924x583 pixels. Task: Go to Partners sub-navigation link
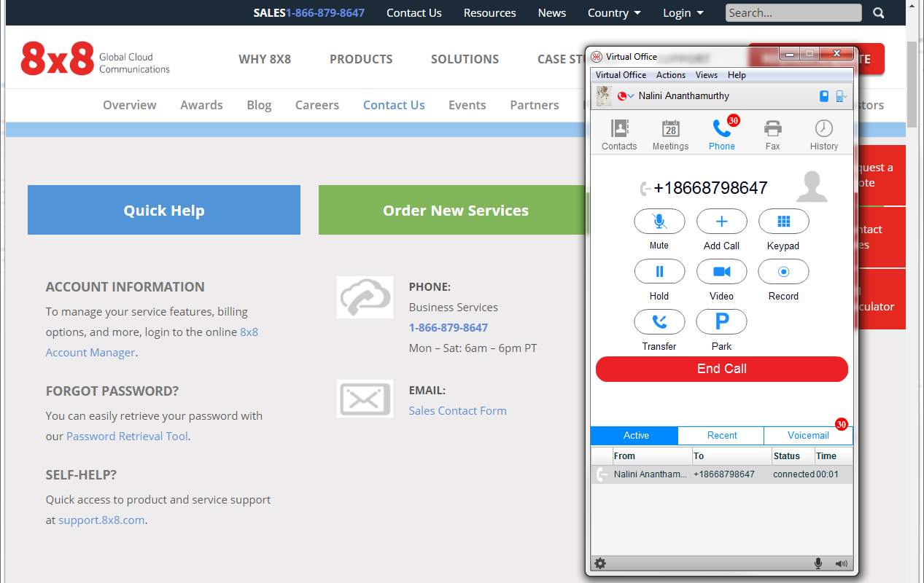(x=535, y=105)
